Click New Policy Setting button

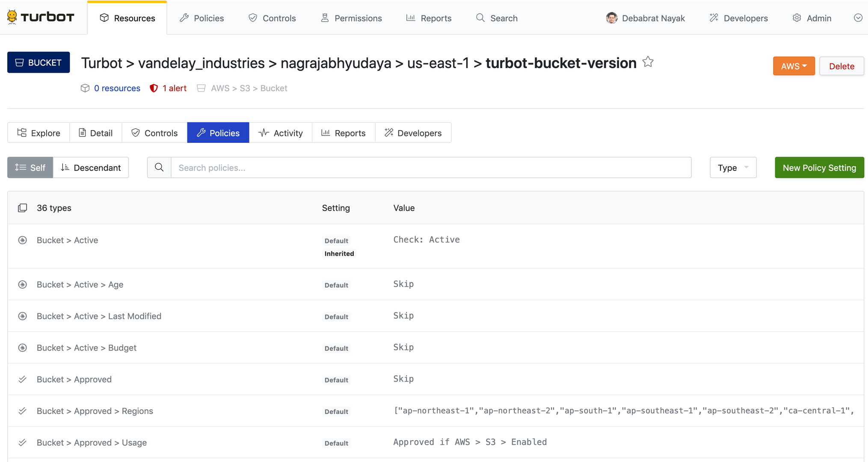[x=819, y=168]
